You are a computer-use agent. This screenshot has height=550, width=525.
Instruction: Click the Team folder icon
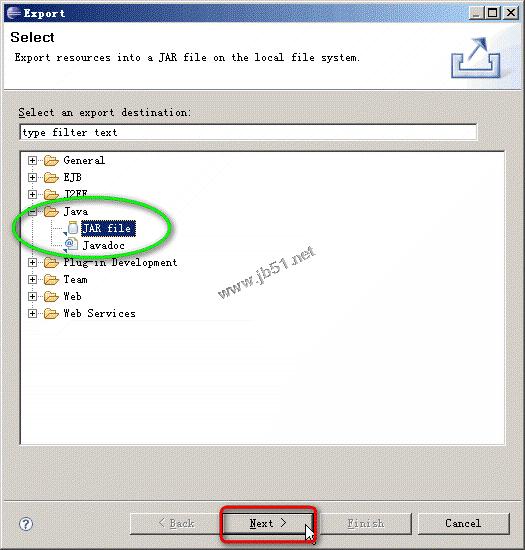(x=51, y=280)
